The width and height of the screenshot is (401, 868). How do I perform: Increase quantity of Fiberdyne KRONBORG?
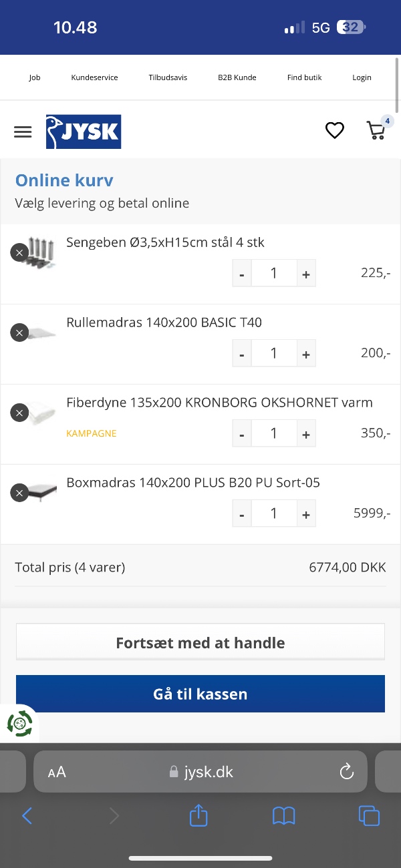306,434
